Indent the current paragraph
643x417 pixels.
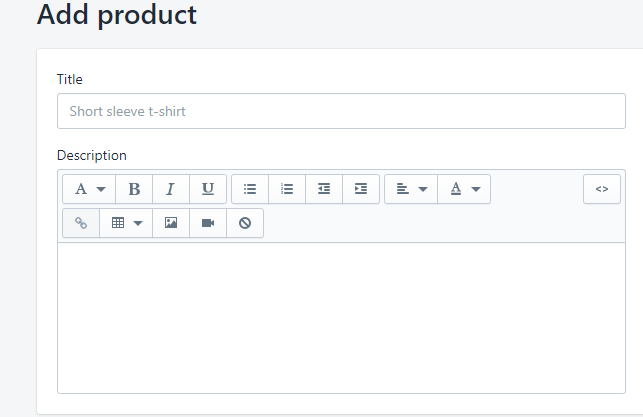point(361,189)
